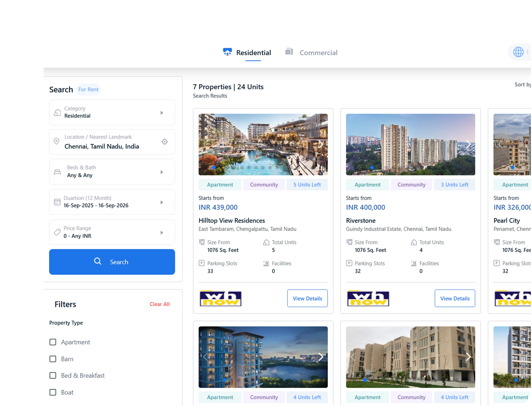
Task: Check the Barn property type filter
Action: pyautogui.click(x=53, y=359)
